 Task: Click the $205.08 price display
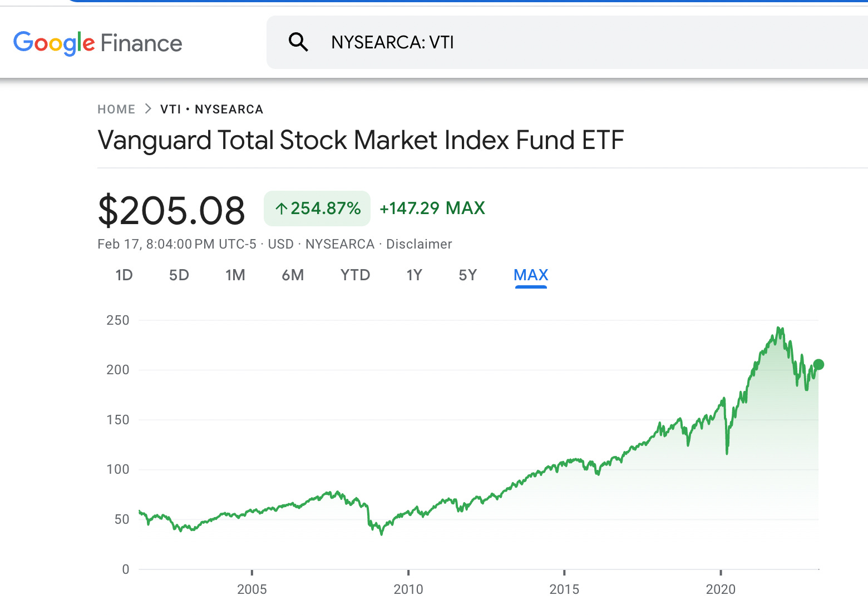[171, 209]
